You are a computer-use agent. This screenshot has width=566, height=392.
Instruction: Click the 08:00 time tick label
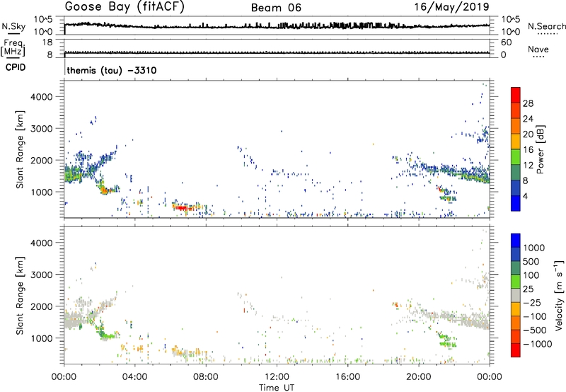coord(205,377)
